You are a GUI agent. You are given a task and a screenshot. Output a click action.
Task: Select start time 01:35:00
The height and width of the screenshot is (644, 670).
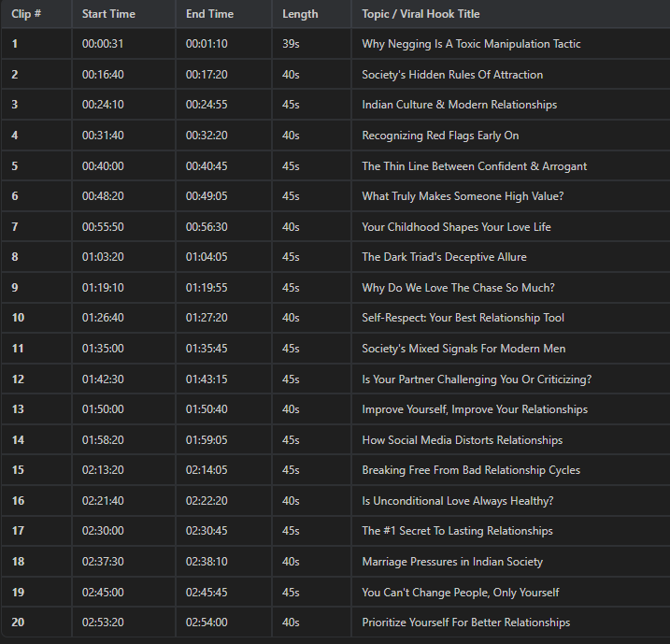(x=103, y=349)
